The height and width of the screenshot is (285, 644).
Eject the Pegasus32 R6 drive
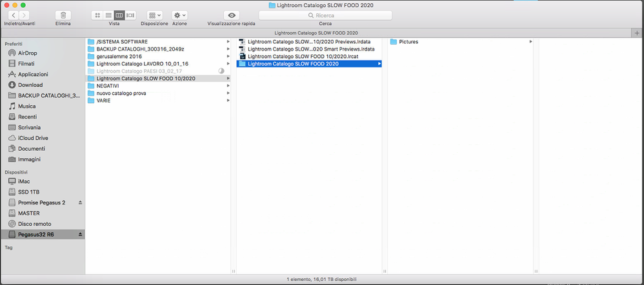[81, 235]
